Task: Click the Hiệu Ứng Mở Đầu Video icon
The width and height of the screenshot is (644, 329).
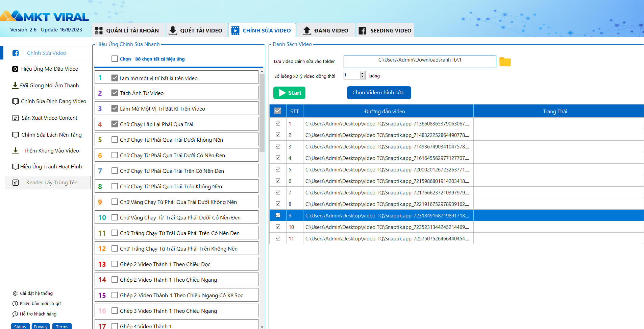Action: tap(15, 69)
